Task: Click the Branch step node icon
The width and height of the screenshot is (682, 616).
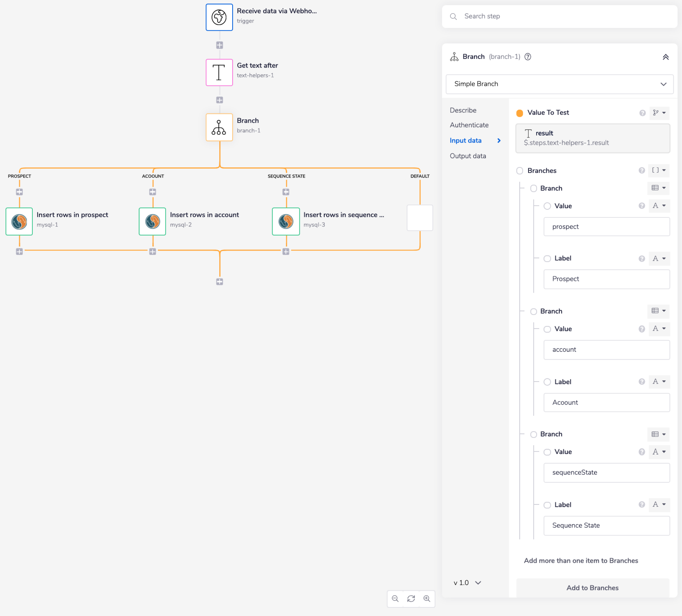Action: (x=219, y=127)
